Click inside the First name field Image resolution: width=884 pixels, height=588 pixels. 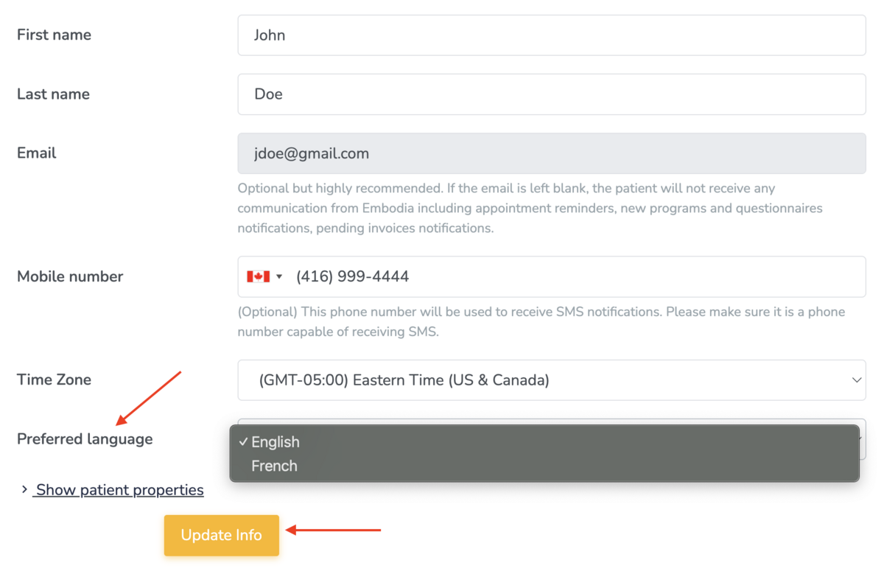551,35
